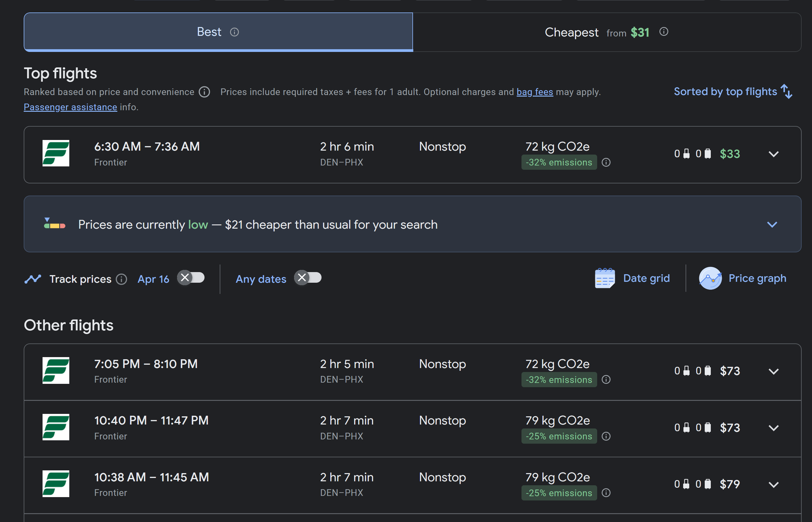Image resolution: width=812 pixels, height=522 pixels.
Task: Open the Passenger assistance link
Action: (x=70, y=107)
